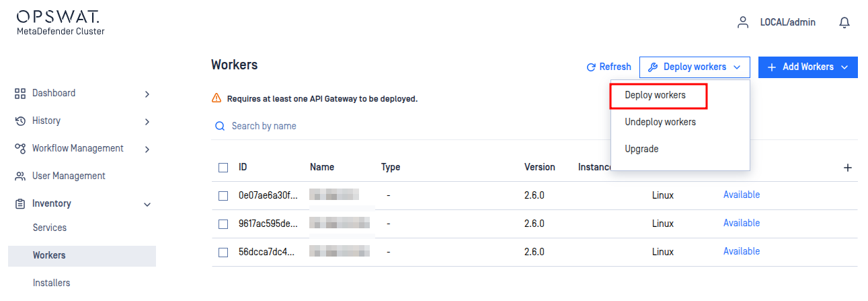Check the box for worker 0e07ae6a30f

223,196
